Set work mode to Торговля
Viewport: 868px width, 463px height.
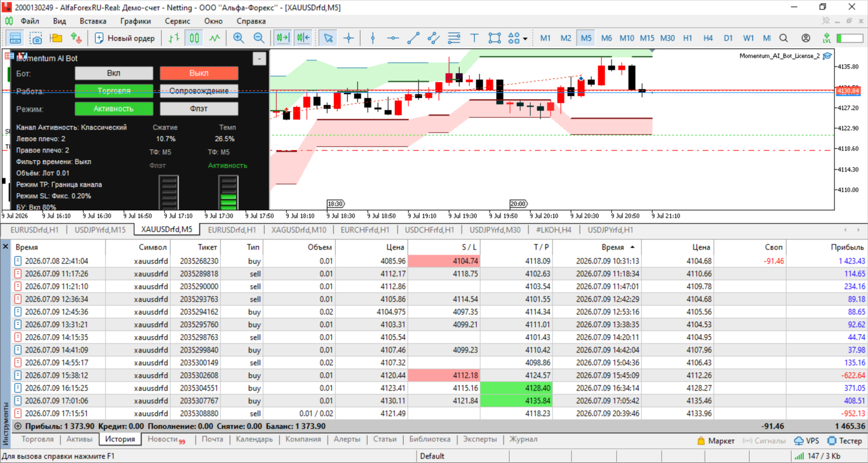pos(114,91)
